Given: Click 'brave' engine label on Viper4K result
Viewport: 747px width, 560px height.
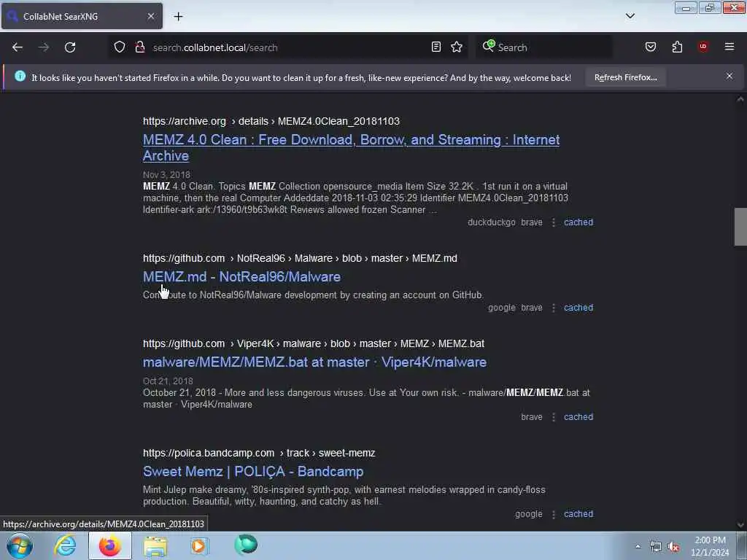Looking at the screenshot, I should (x=532, y=416).
